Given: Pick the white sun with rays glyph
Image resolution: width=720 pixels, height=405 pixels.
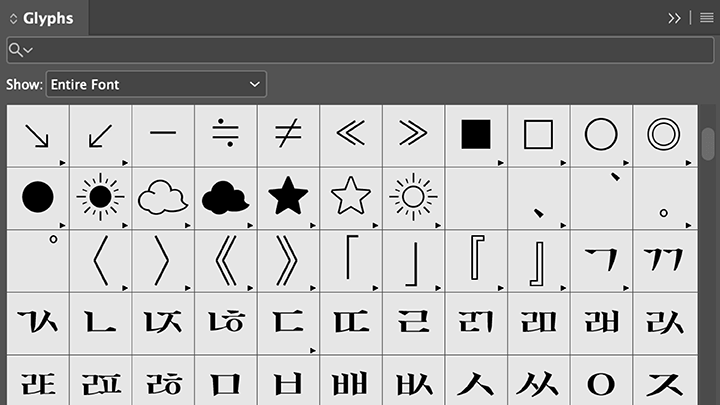Looking at the screenshot, I should 413,198.
